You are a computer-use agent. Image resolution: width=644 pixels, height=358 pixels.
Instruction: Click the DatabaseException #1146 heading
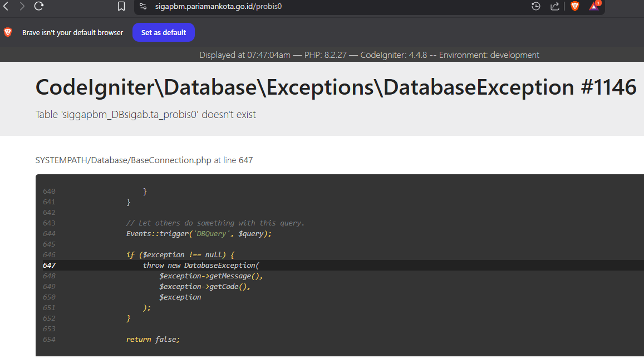[336, 87]
